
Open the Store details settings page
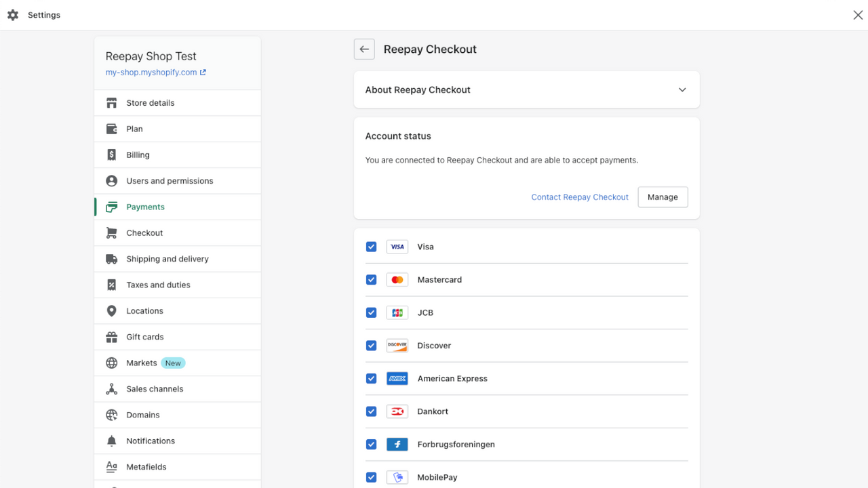tap(178, 103)
